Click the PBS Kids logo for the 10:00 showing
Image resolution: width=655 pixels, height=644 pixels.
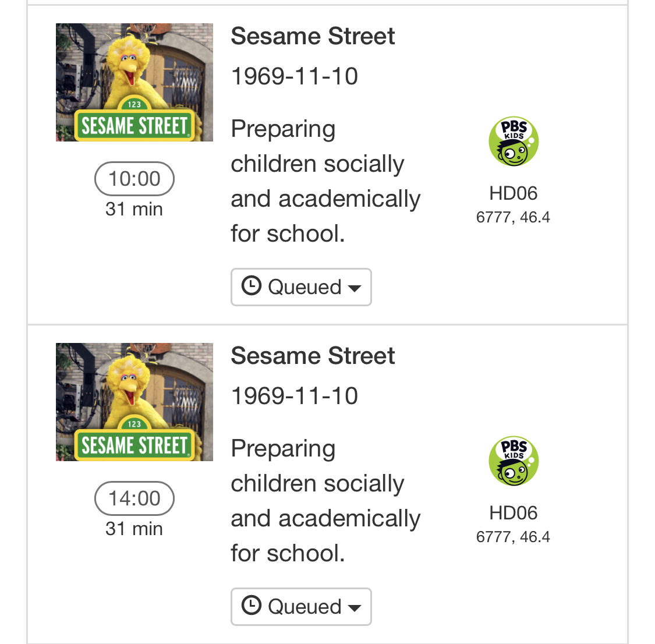(513, 141)
